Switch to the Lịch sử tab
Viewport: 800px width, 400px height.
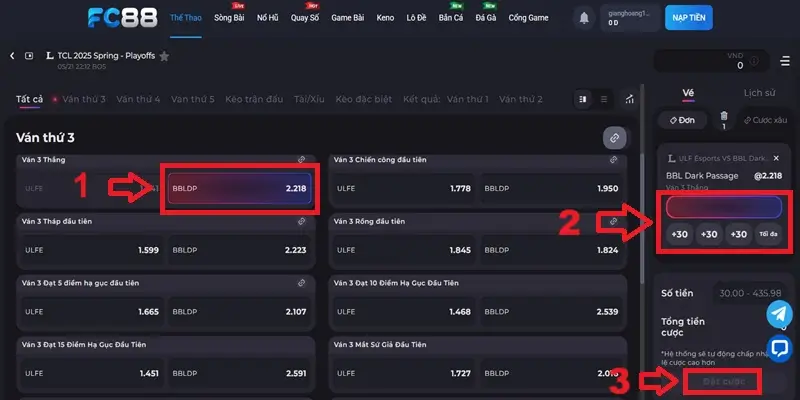point(759,93)
